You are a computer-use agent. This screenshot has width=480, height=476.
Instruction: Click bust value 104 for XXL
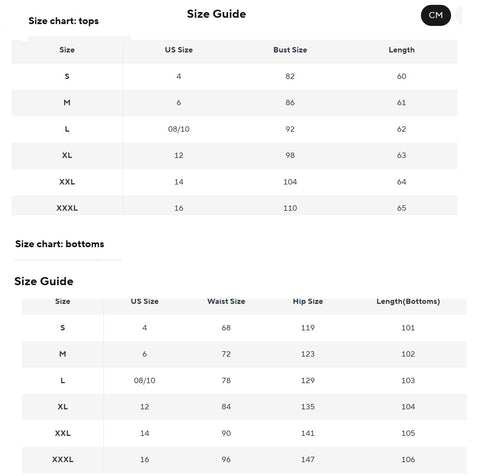point(290,182)
